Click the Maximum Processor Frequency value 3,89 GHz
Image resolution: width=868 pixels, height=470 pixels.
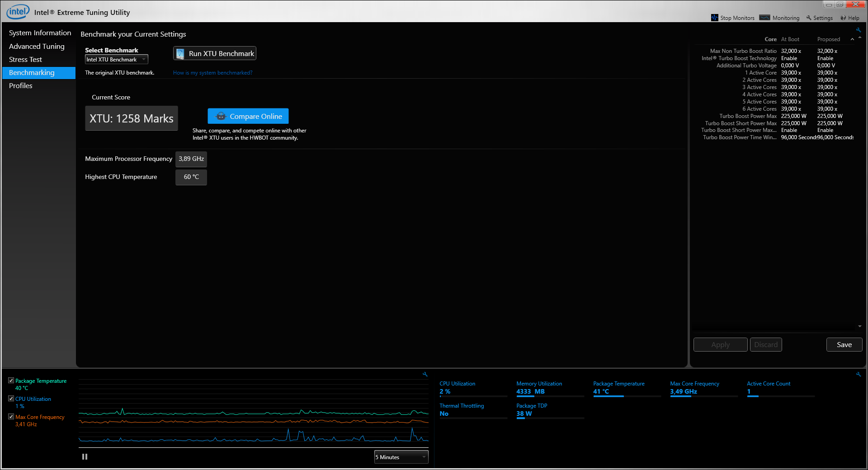pyautogui.click(x=191, y=159)
